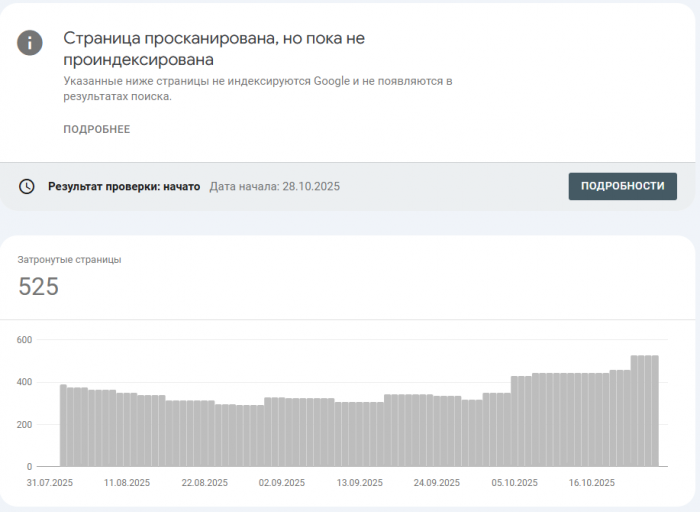Click the 13.09.2025 date label
This screenshot has height=512, width=700.
pyautogui.click(x=359, y=483)
